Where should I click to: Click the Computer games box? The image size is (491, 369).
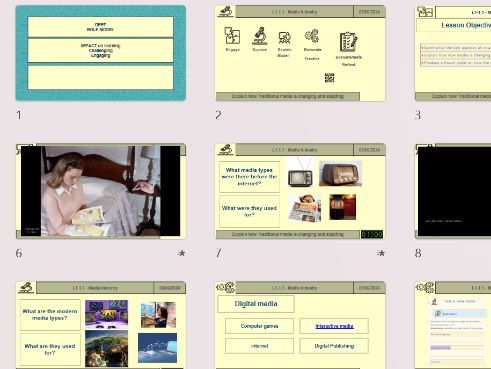coord(259,326)
